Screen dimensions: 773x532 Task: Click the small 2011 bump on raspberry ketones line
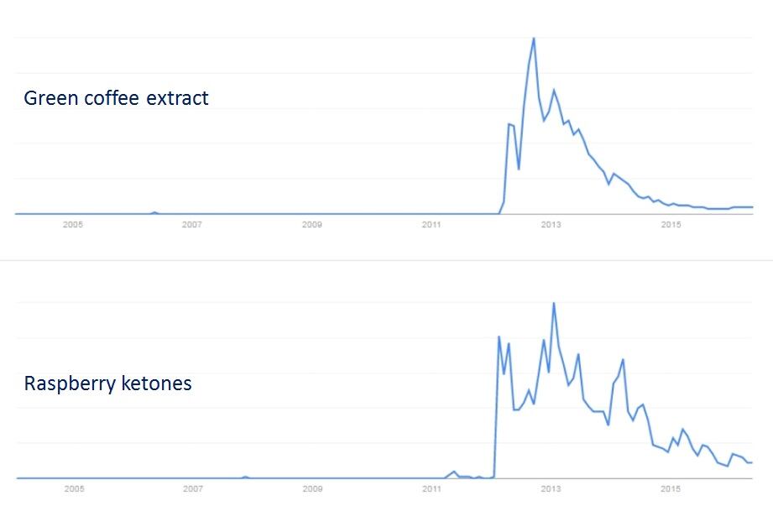tap(454, 472)
